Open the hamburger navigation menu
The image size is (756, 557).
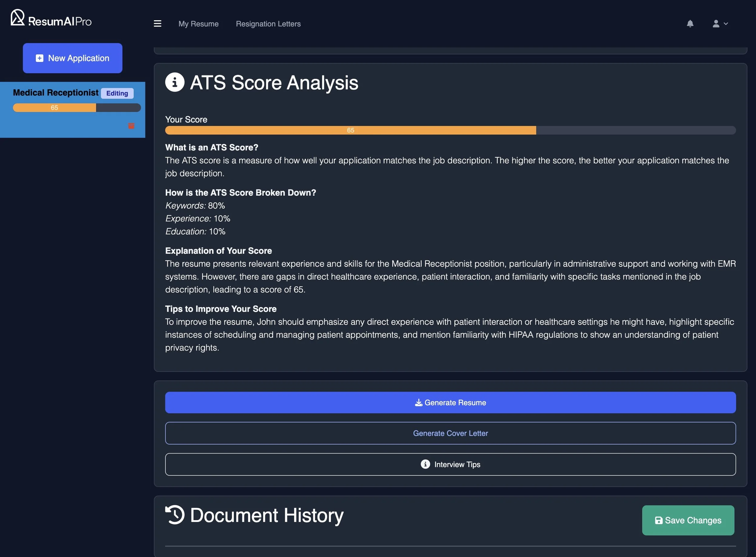pyautogui.click(x=158, y=24)
